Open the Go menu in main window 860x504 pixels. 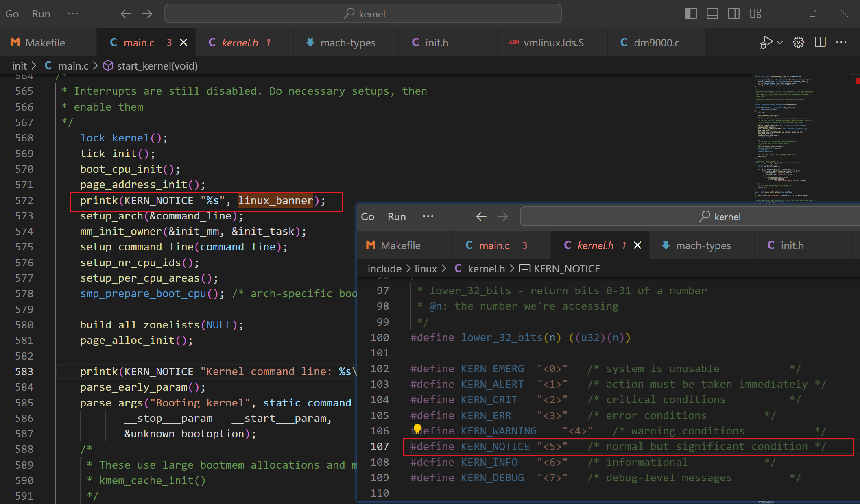pos(12,14)
